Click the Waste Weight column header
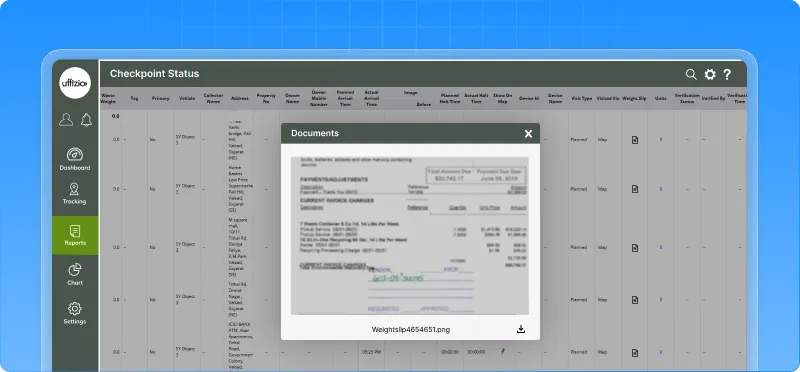The height and width of the screenshot is (372, 800). 108,98
